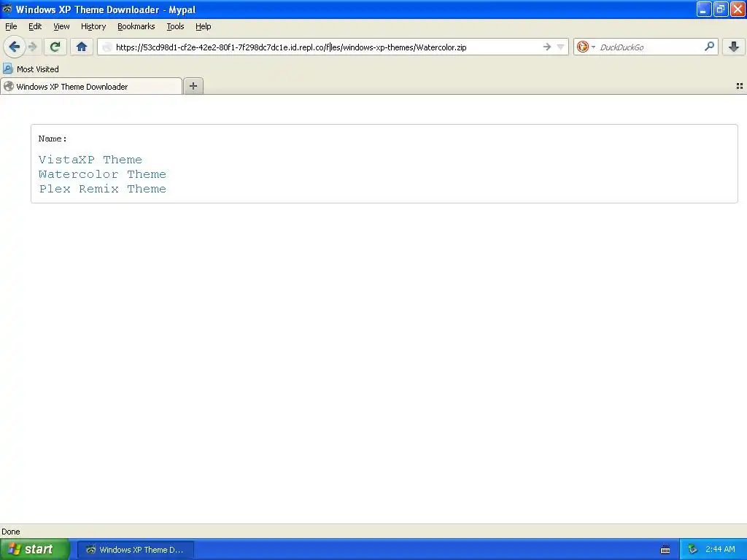Click the Back navigation arrow
This screenshot has height=560, width=747.
[14, 47]
